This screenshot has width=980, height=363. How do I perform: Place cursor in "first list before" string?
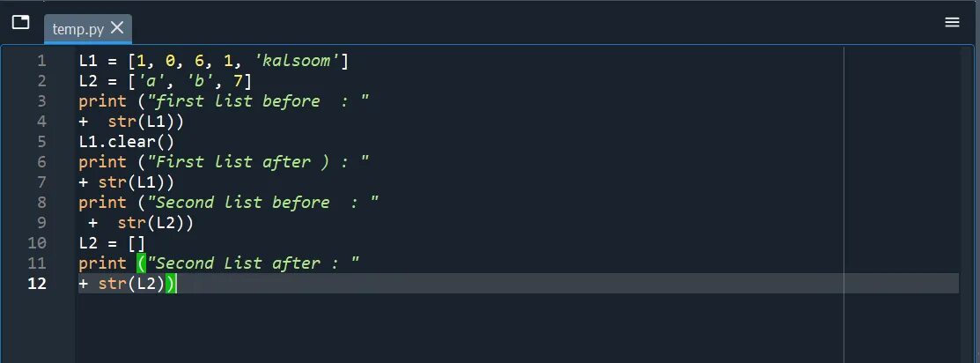[257, 101]
